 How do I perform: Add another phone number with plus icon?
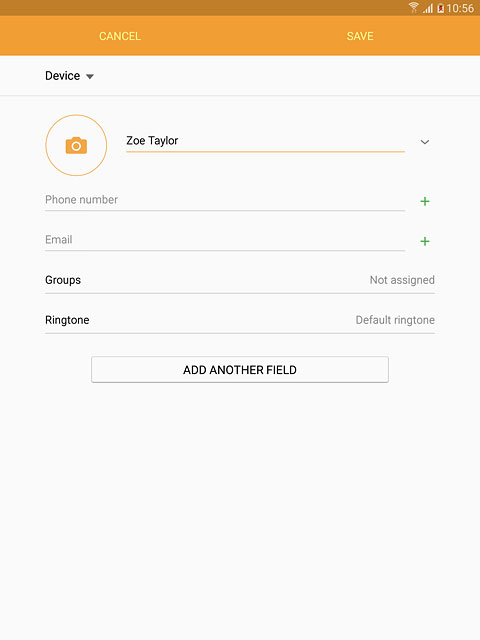(425, 201)
